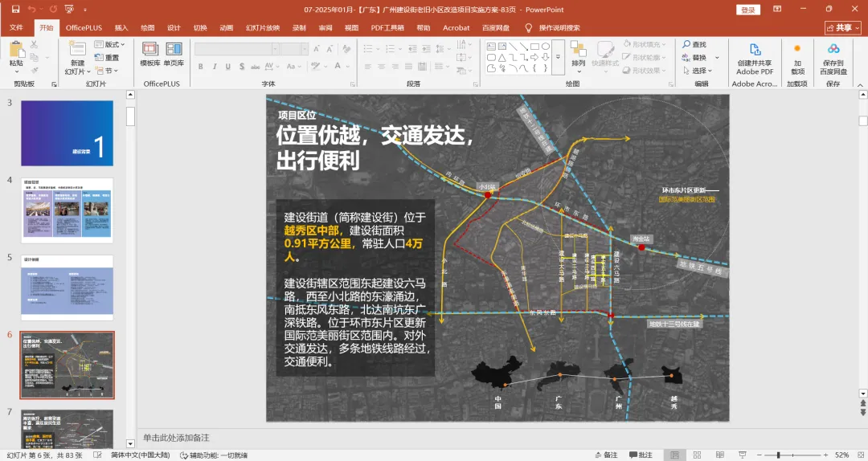Switch to Acrobat tab
Image resolution: width=868 pixels, height=461 pixels.
click(457, 27)
